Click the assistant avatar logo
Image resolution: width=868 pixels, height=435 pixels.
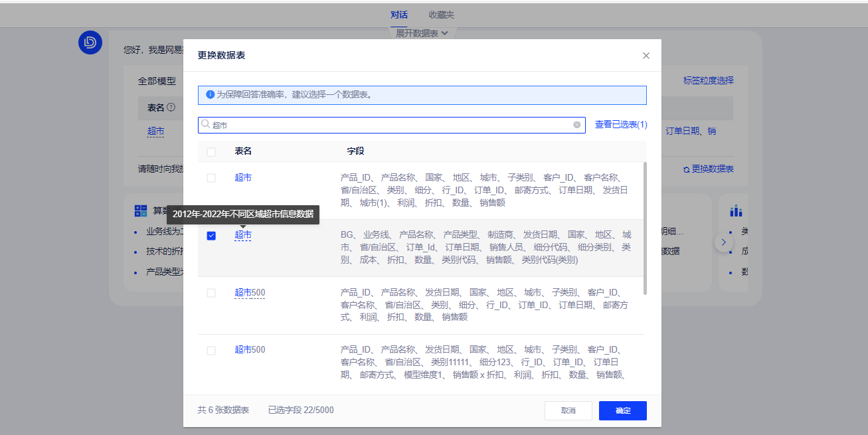point(90,43)
